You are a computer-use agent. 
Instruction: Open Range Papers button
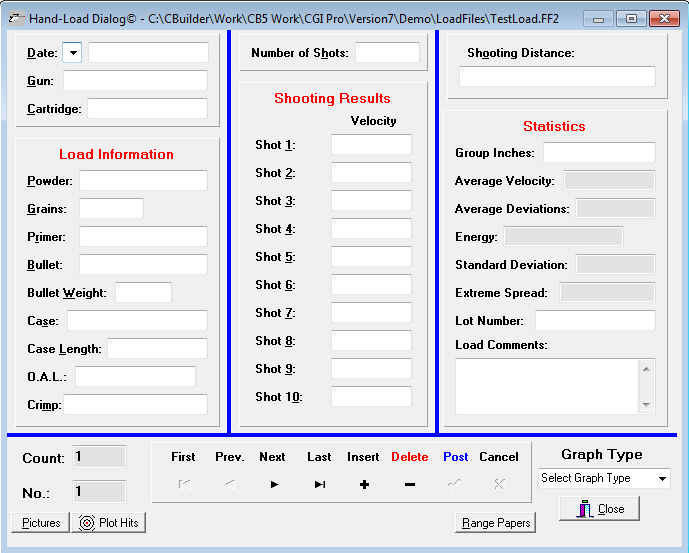click(496, 523)
